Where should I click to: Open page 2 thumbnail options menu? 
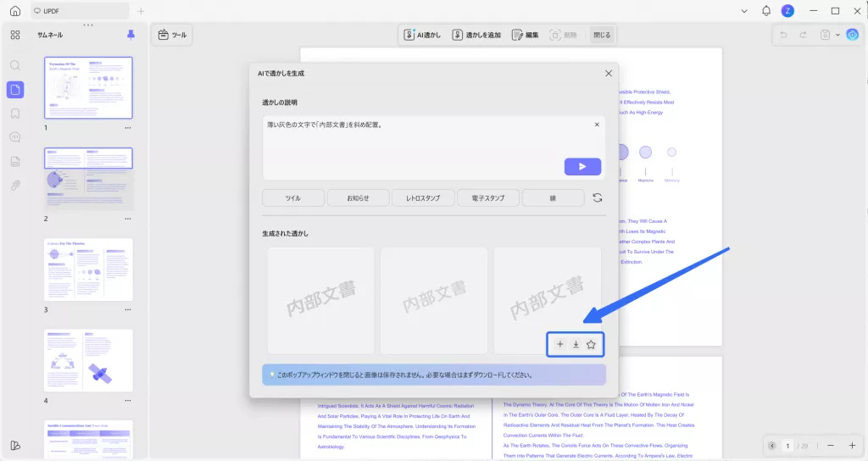pos(128,219)
